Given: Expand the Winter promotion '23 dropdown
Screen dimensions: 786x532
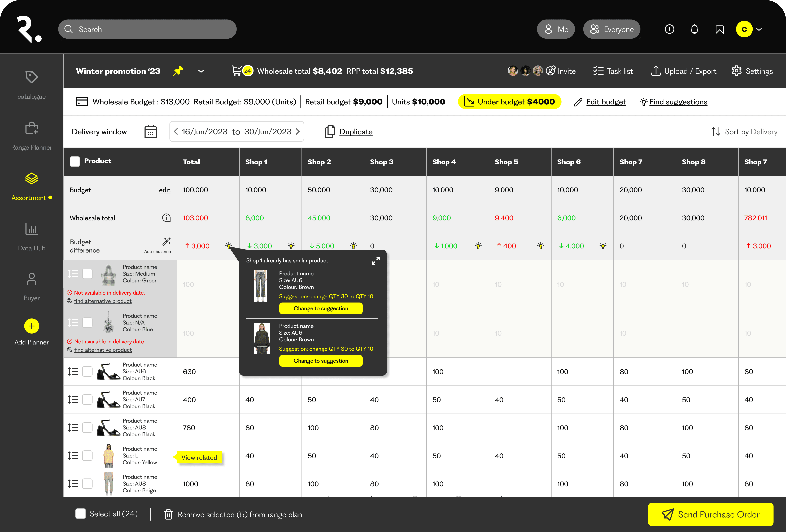Looking at the screenshot, I should [x=201, y=71].
